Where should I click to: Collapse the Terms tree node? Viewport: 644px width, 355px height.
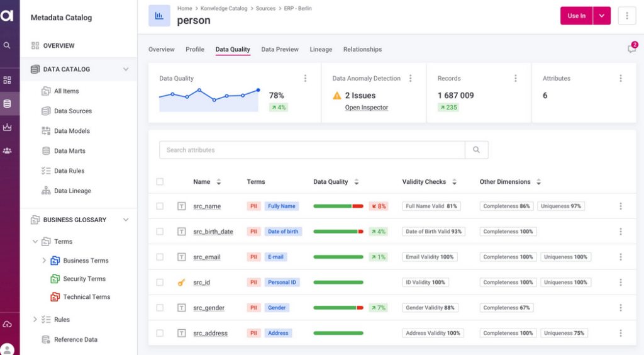(35, 242)
